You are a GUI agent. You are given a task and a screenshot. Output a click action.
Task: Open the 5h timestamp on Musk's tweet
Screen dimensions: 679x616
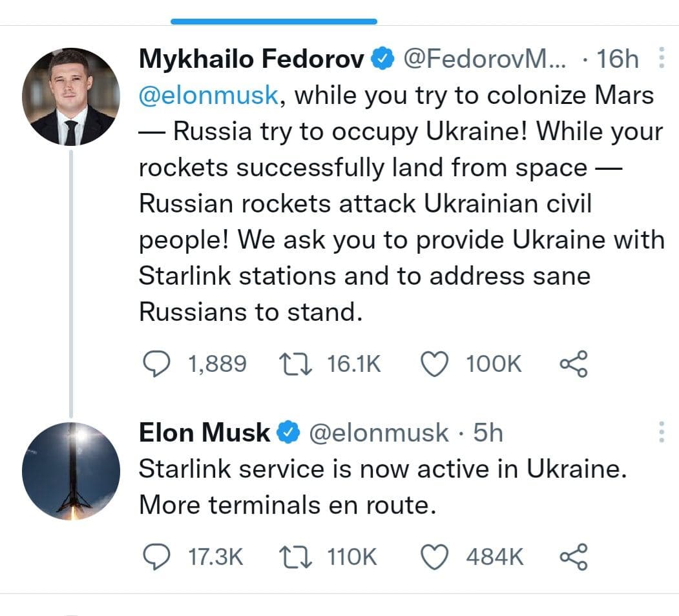pyautogui.click(x=488, y=433)
